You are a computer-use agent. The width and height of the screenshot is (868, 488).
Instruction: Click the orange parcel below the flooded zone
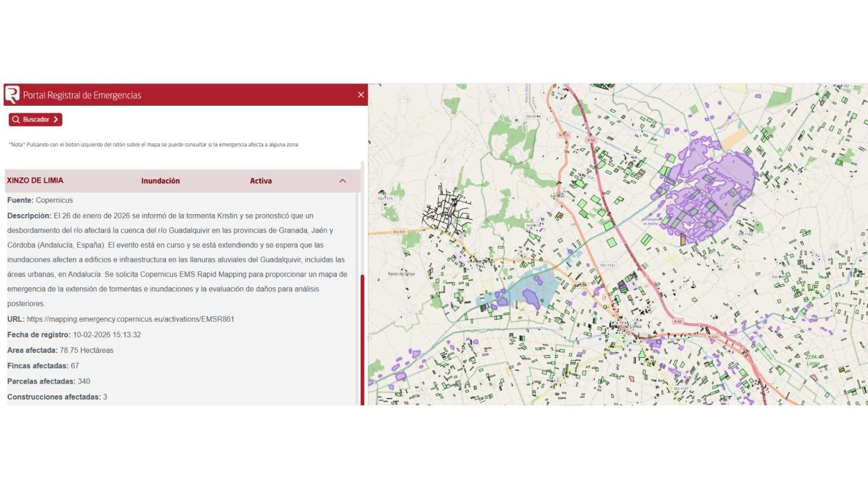683,238
